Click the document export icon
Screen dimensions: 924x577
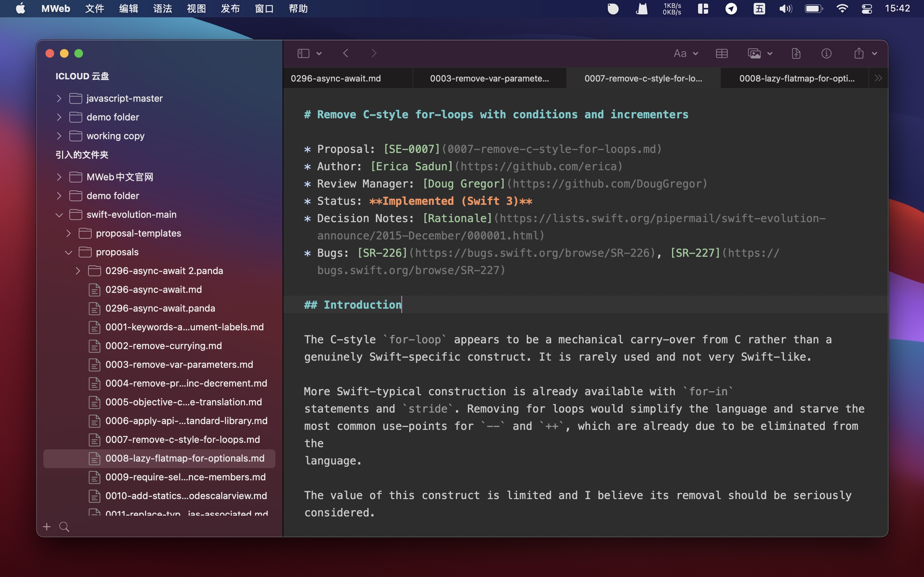[x=796, y=53]
